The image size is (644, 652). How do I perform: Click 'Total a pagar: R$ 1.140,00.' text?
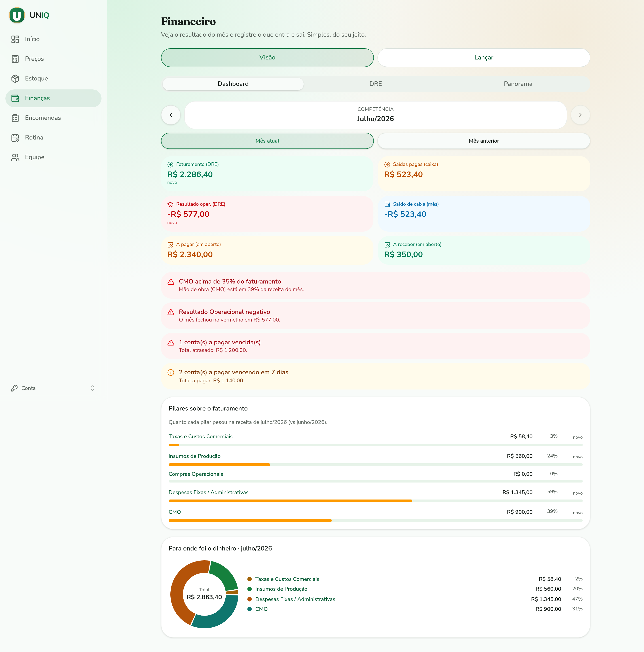(x=212, y=381)
